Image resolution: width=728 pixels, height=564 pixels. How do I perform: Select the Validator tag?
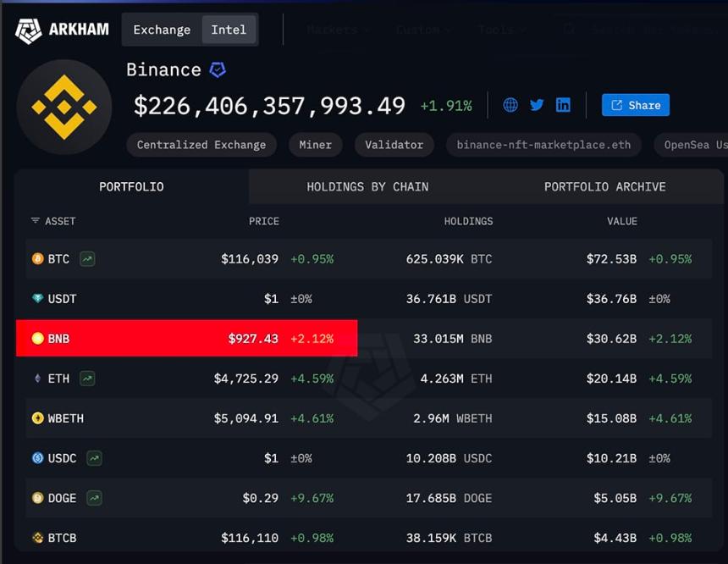[394, 145]
